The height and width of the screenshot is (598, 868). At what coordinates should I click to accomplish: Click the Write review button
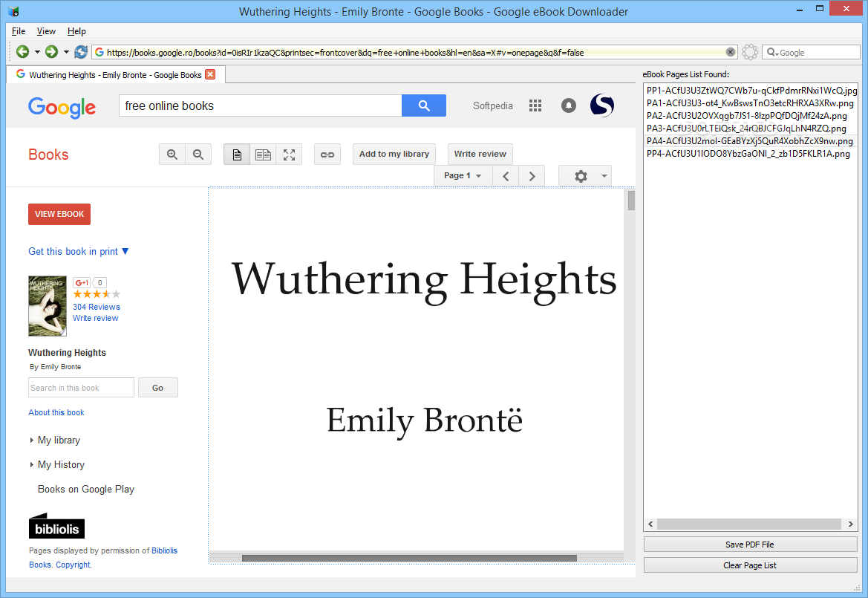(480, 154)
